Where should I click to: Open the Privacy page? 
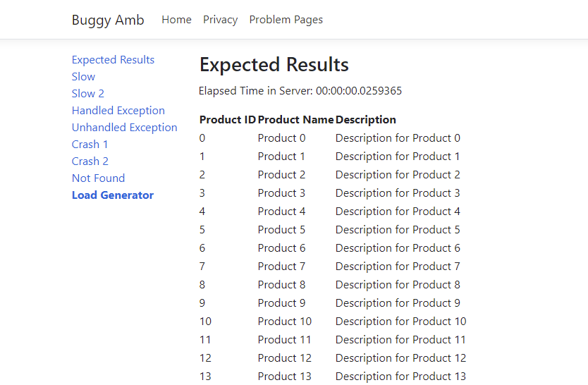point(220,20)
